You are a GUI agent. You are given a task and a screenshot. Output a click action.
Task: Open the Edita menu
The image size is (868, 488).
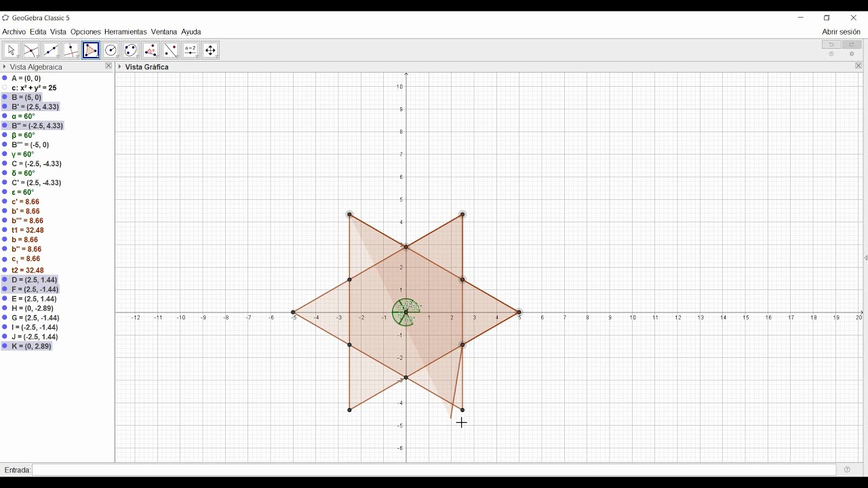coord(38,32)
